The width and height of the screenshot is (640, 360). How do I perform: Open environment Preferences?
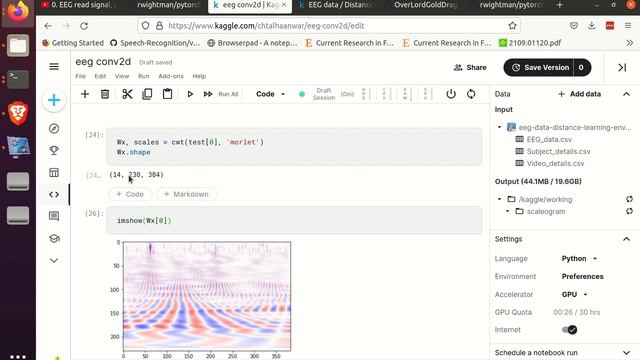point(582,277)
